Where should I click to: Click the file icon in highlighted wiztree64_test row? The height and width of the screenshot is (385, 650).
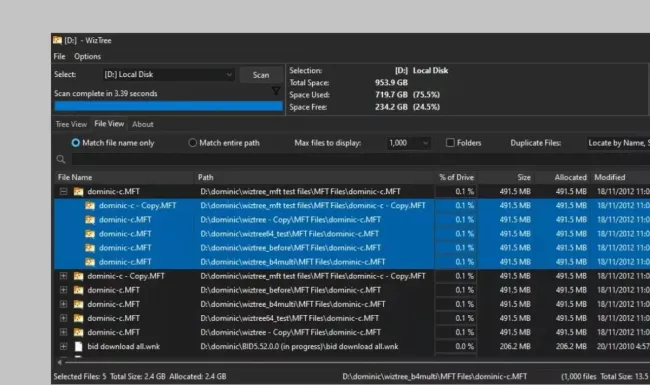coord(90,234)
